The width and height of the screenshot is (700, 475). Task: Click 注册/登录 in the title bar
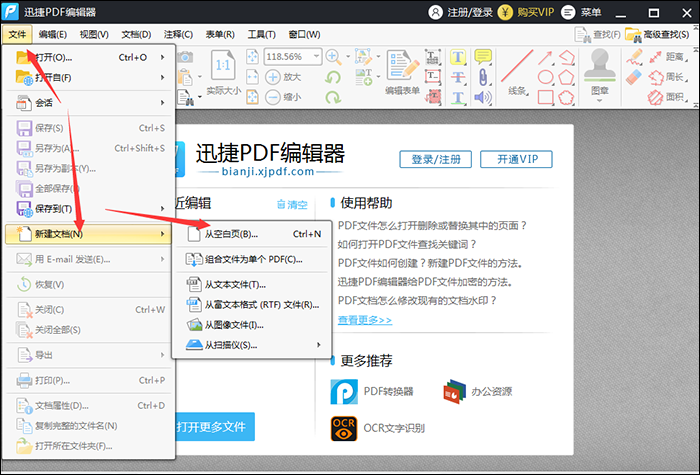(x=461, y=12)
